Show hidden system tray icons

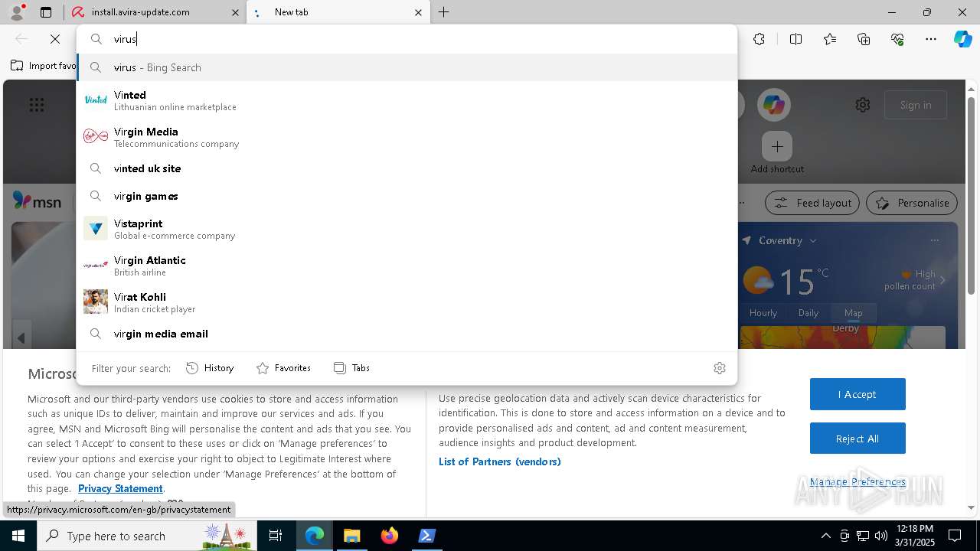[825, 536]
